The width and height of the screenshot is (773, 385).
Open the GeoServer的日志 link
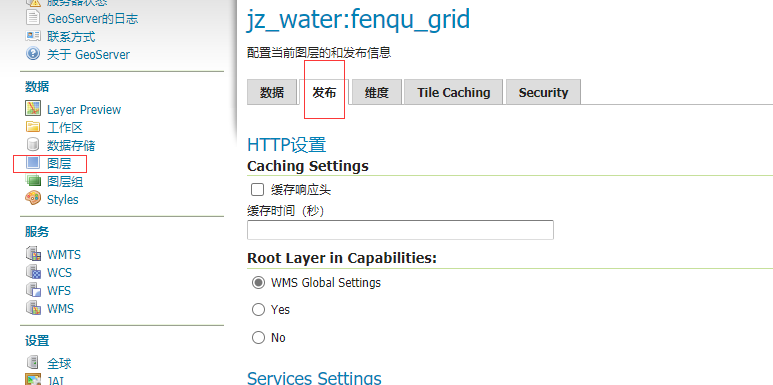click(x=93, y=19)
